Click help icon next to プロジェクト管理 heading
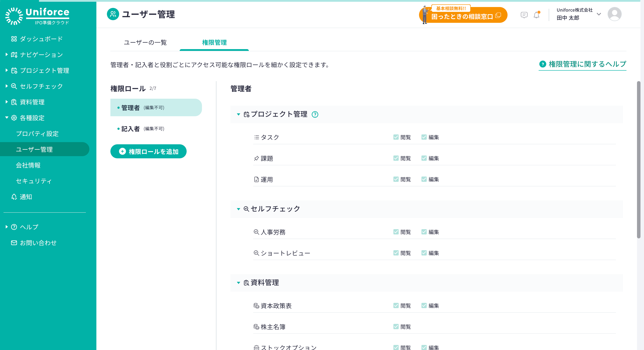The width and height of the screenshot is (644, 350). [x=315, y=114]
